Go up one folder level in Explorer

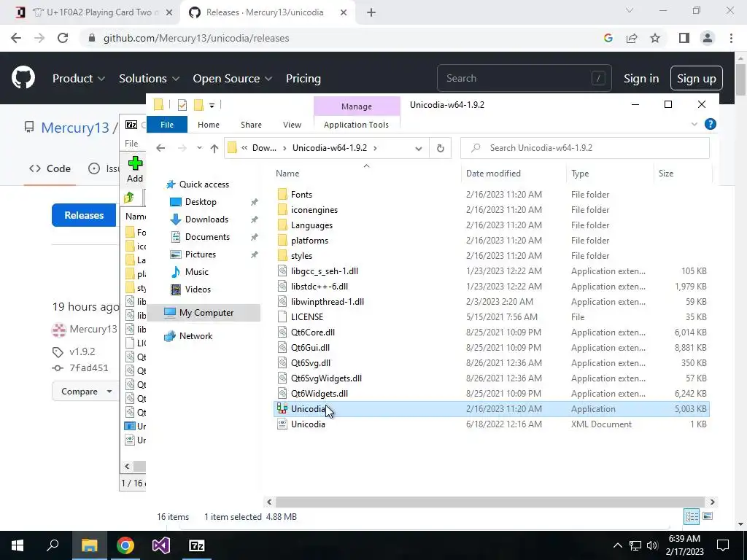(x=214, y=148)
